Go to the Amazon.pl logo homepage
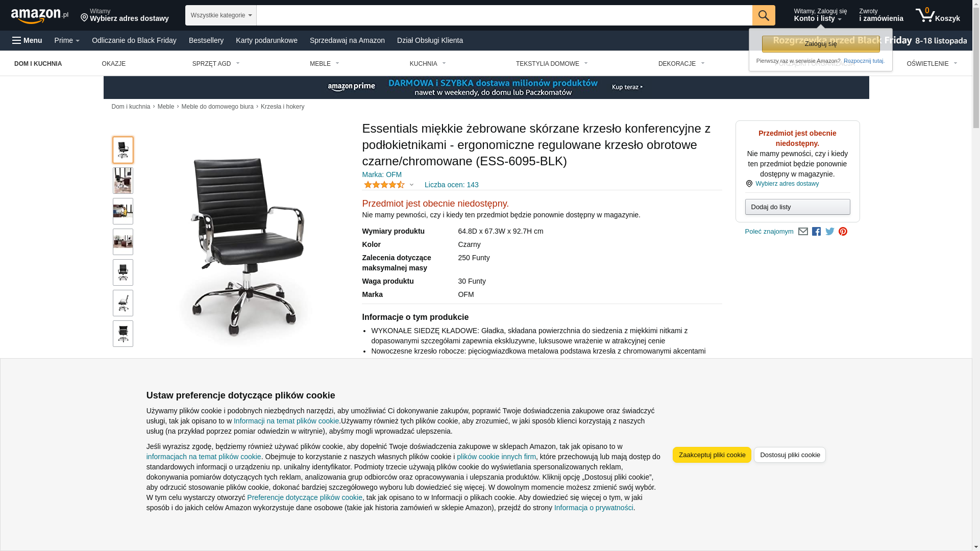 click(x=40, y=16)
